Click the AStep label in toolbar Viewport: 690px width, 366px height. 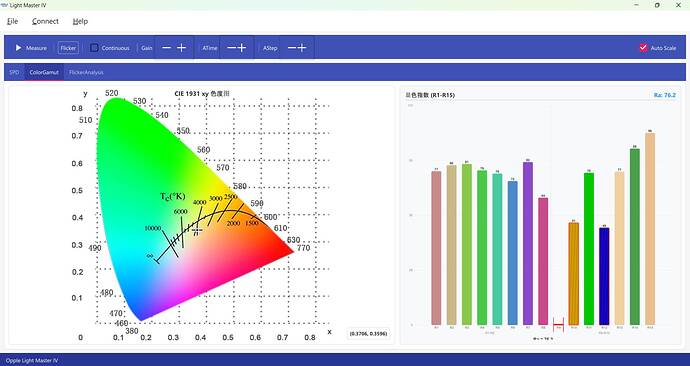pos(270,48)
